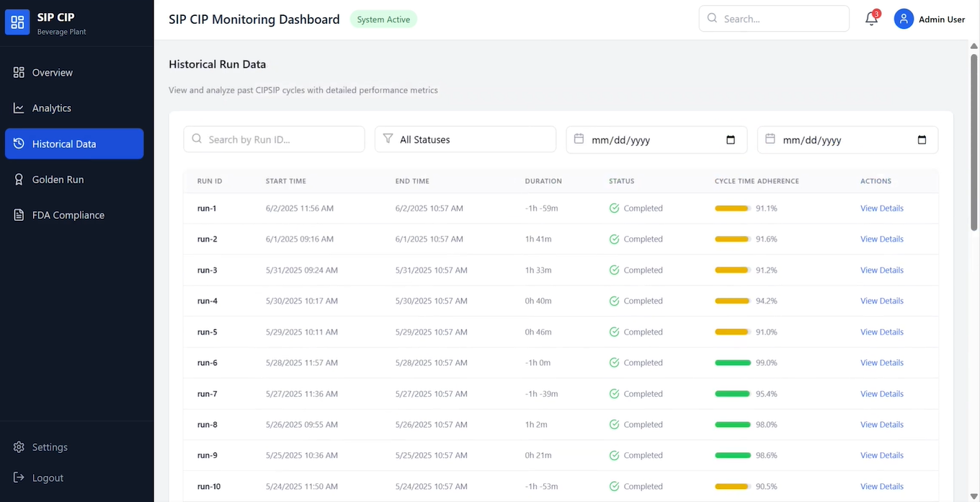Click the Admin User avatar icon

tap(904, 19)
